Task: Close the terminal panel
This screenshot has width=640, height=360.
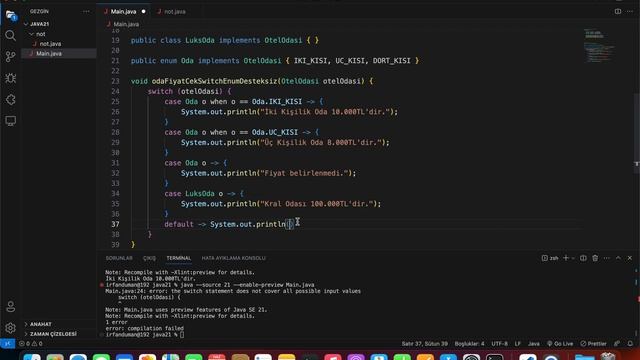Action: [630, 258]
